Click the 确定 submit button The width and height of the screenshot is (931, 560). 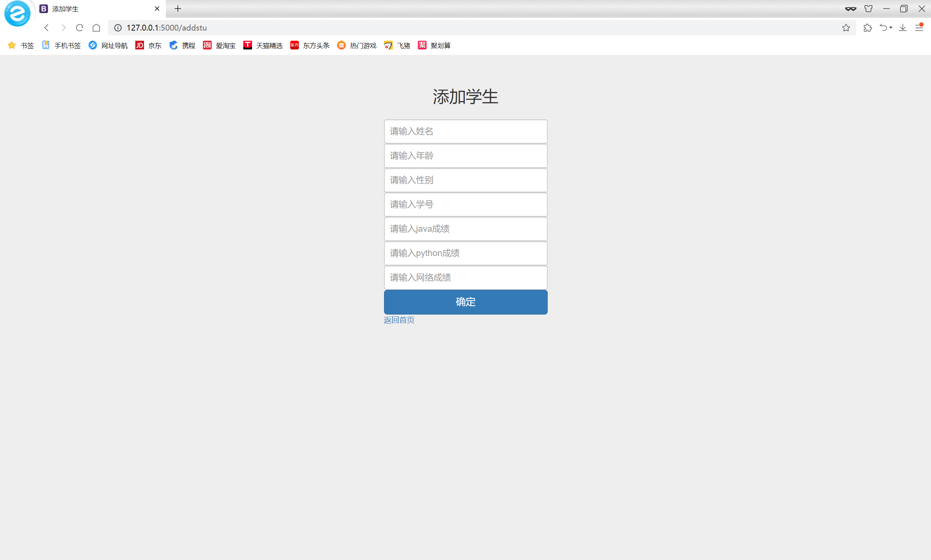tap(465, 302)
